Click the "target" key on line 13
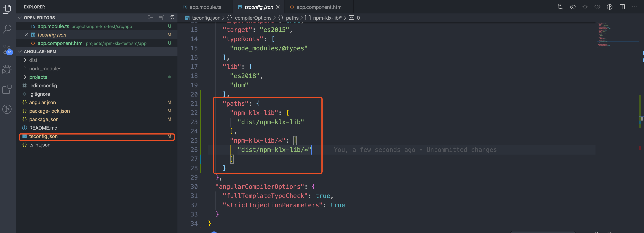 (x=237, y=30)
